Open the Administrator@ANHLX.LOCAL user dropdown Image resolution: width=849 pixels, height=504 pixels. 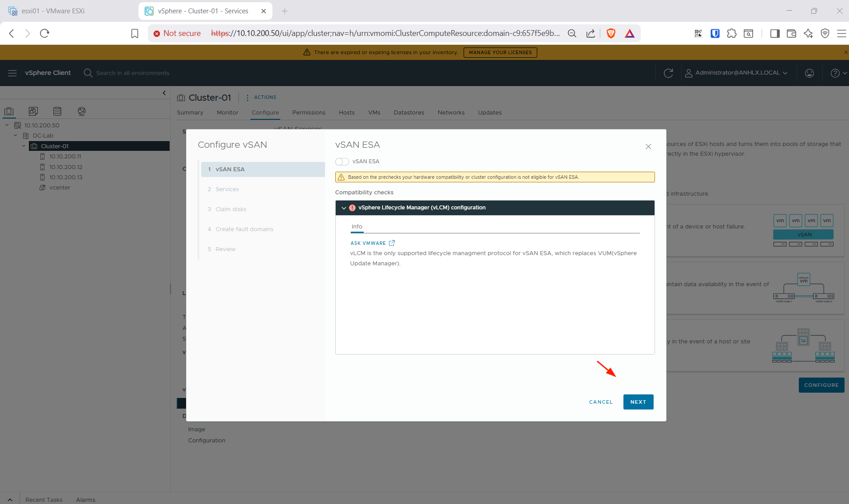(736, 73)
